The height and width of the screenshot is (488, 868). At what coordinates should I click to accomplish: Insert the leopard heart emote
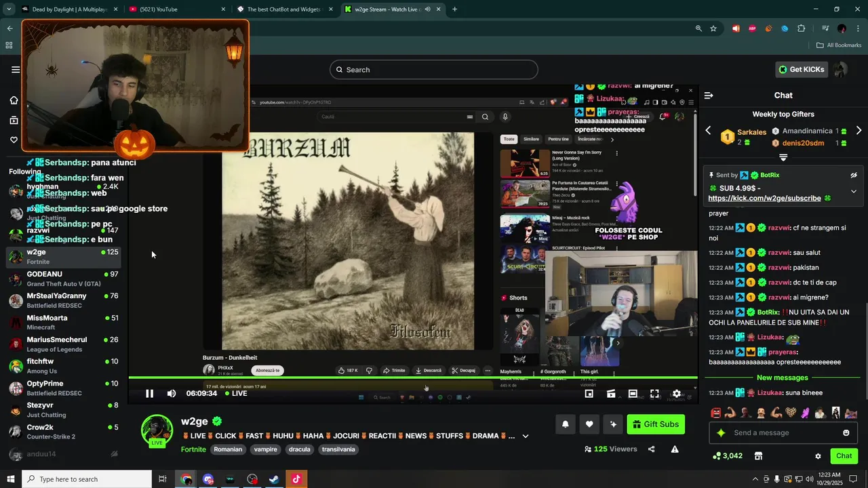point(791,413)
